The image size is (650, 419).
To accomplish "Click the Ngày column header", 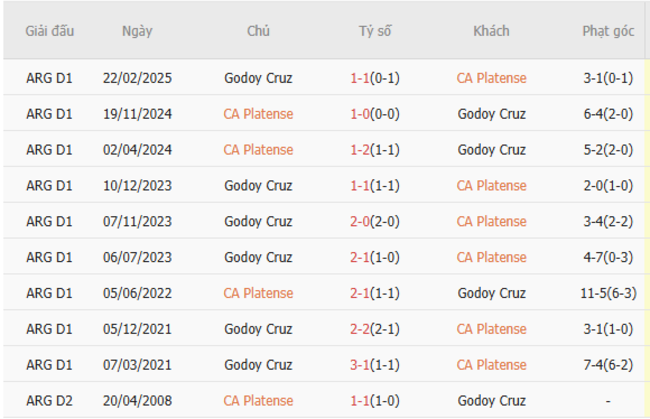I will pos(137,31).
